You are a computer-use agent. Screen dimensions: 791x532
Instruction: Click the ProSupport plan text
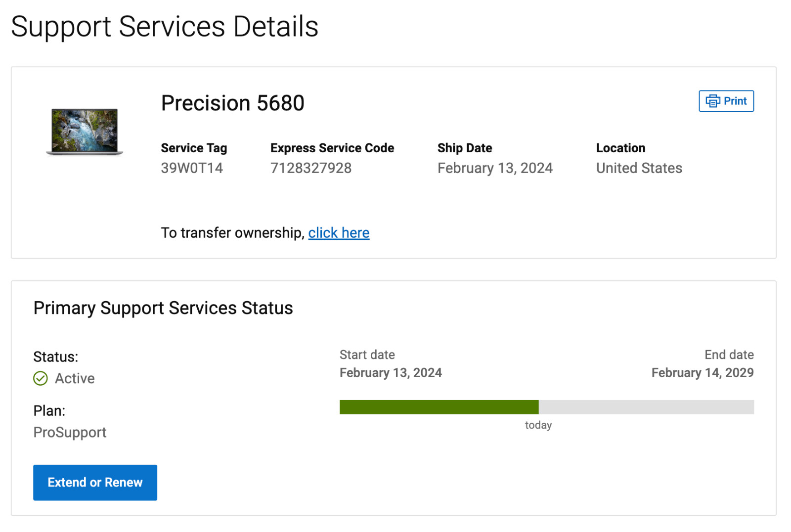[70, 433]
